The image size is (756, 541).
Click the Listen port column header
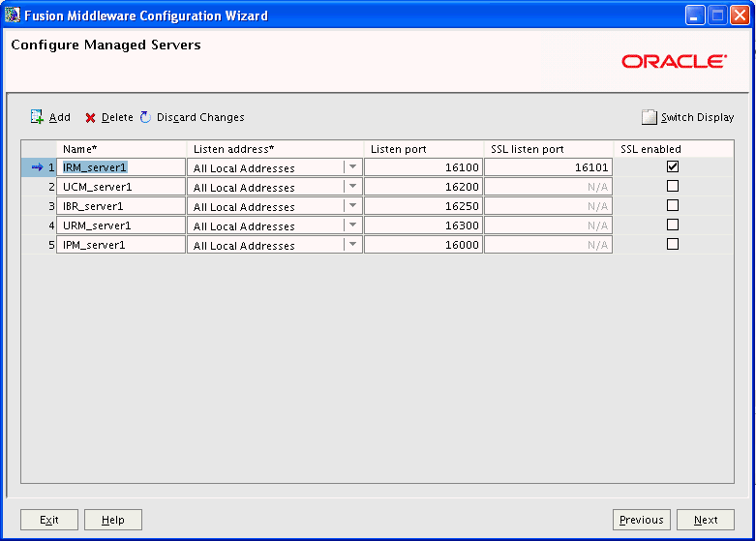tap(423, 149)
